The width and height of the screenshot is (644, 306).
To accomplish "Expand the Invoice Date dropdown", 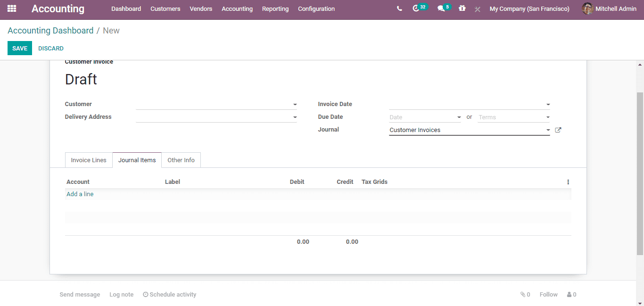I will pos(547,104).
